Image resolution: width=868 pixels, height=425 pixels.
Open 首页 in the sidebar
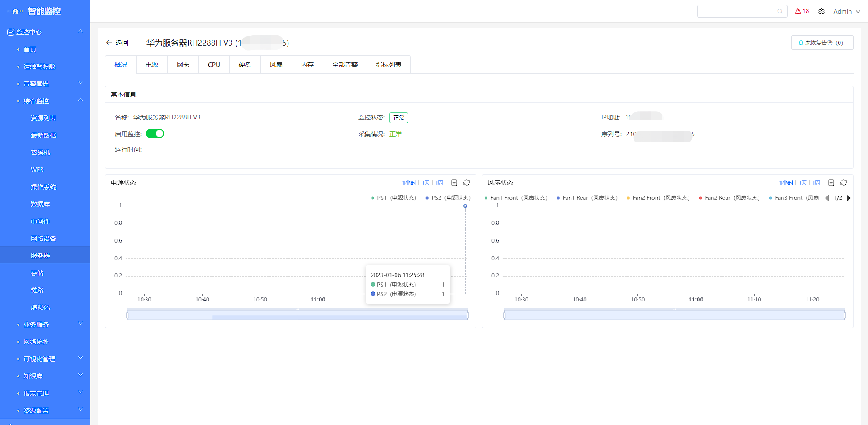click(x=30, y=49)
